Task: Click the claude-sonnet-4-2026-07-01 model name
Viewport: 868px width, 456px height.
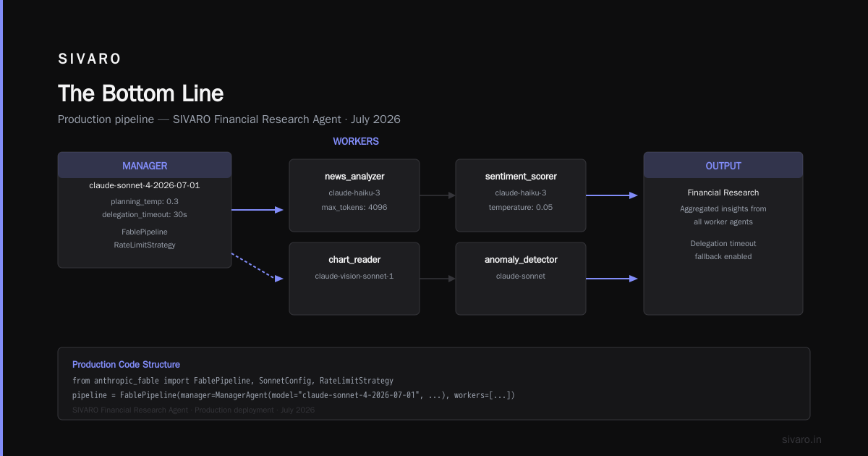Action: click(145, 185)
